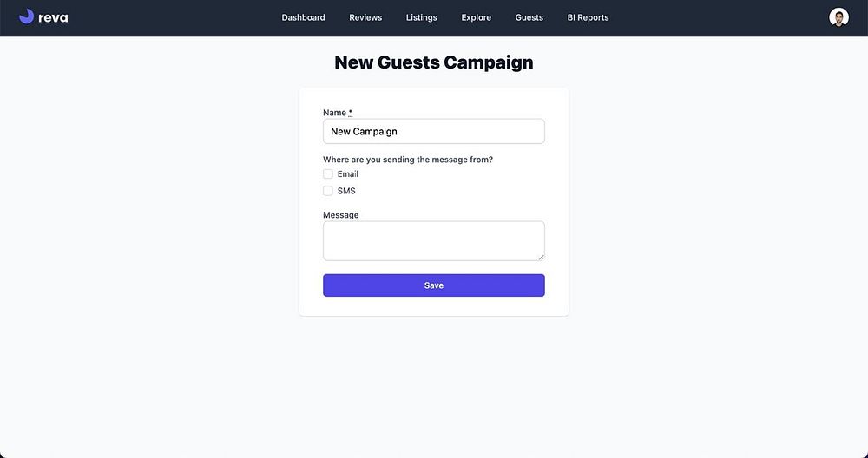The height and width of the screenshot is (458, 868).
Task: Click the New Guests Campaign heading
Action: click(434, 62)
